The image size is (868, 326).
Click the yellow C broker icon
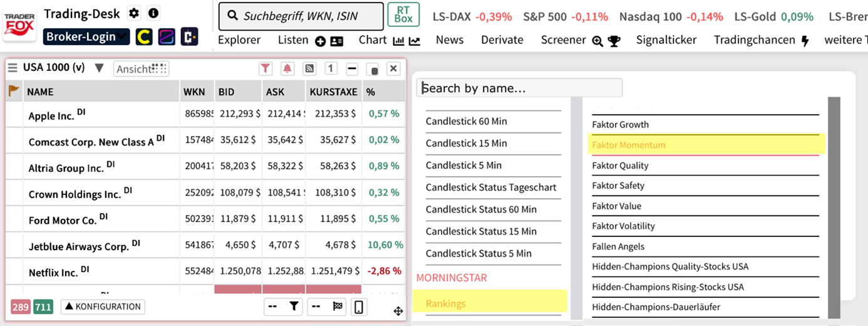point(145,38)
